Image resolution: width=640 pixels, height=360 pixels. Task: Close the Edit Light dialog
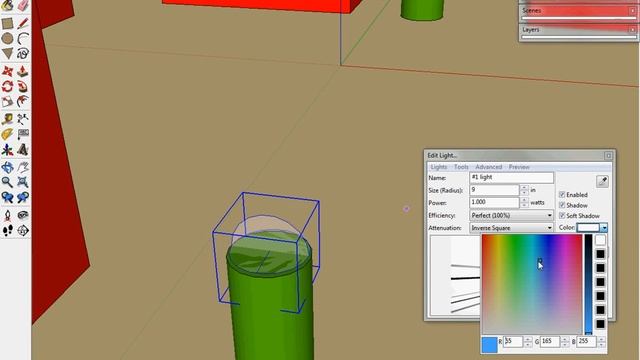point(609,156)
